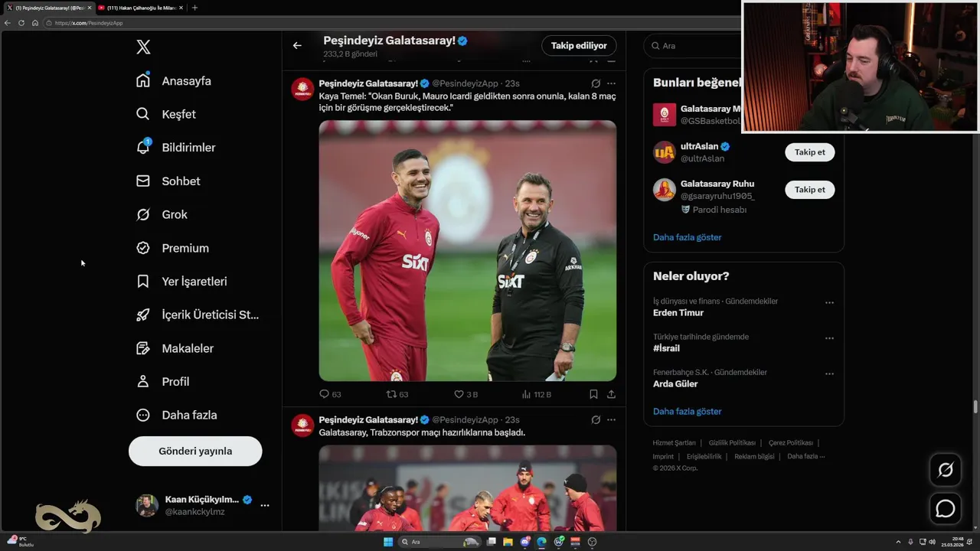
Task: Expand Daha fazla menu in the sidebar
Action: click(x=176, y=415)
